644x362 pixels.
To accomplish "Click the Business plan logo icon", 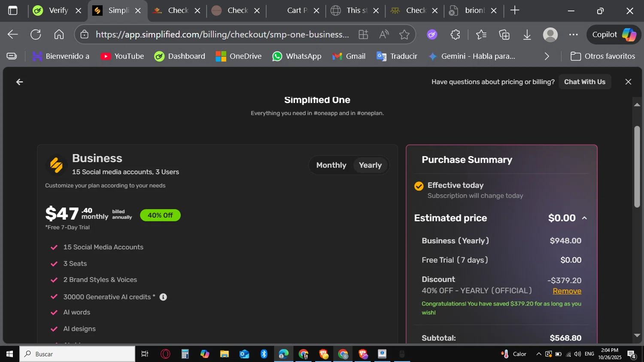I will point(56,166).
